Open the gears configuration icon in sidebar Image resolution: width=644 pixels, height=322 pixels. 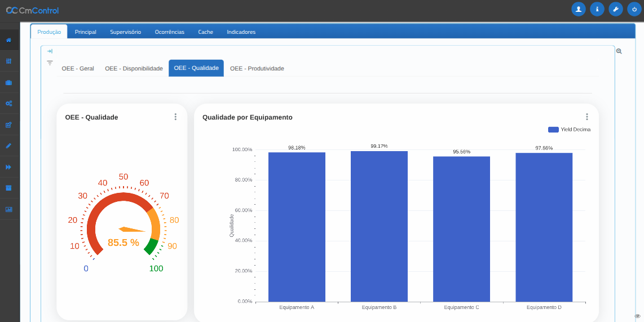click(x=8, y=103)
